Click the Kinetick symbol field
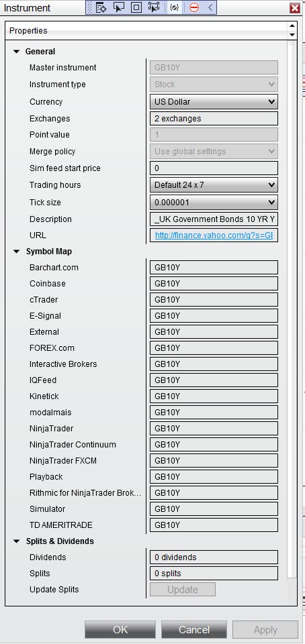This screenshot has width=305, height=644. click(214, 396)
